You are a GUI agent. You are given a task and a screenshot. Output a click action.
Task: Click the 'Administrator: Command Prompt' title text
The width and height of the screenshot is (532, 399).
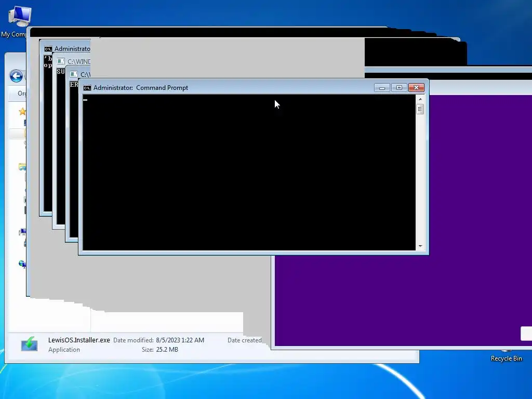tap(141, 88)
